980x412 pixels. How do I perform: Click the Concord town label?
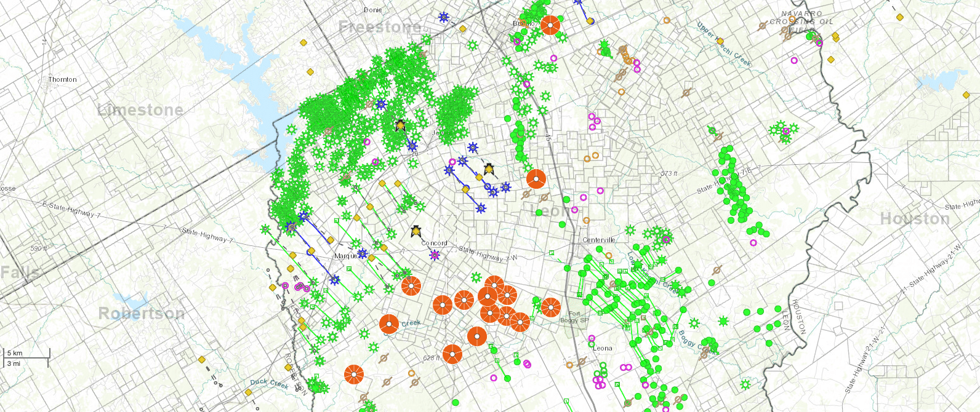tap(434, 243)
